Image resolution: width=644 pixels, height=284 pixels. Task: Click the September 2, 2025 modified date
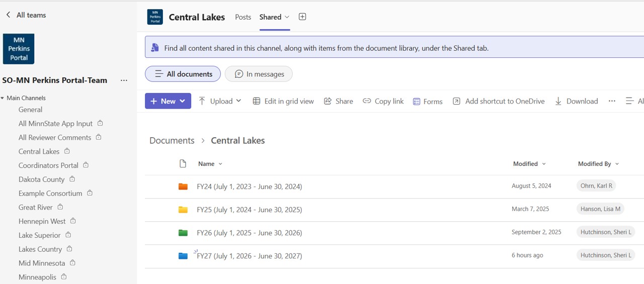point(536,232)
